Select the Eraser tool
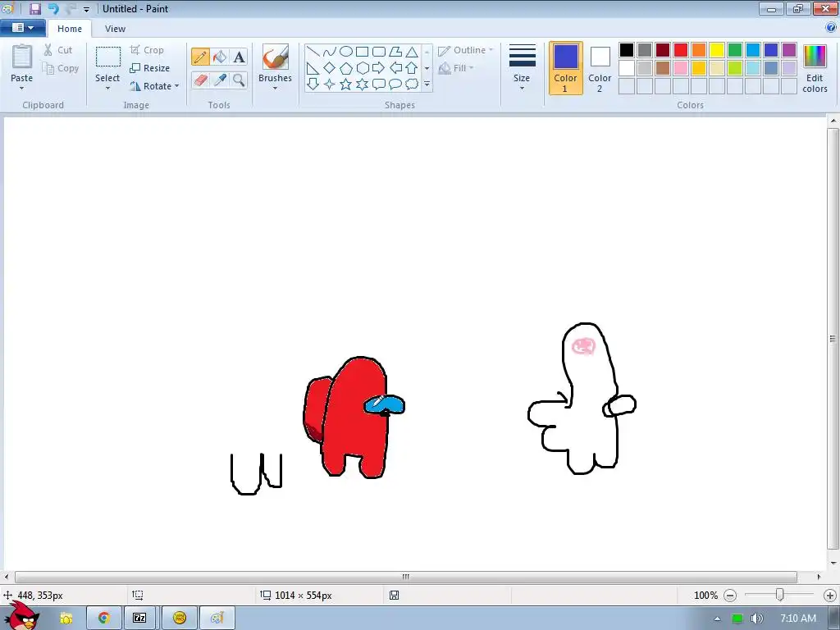840x630 pixels. 200,80
